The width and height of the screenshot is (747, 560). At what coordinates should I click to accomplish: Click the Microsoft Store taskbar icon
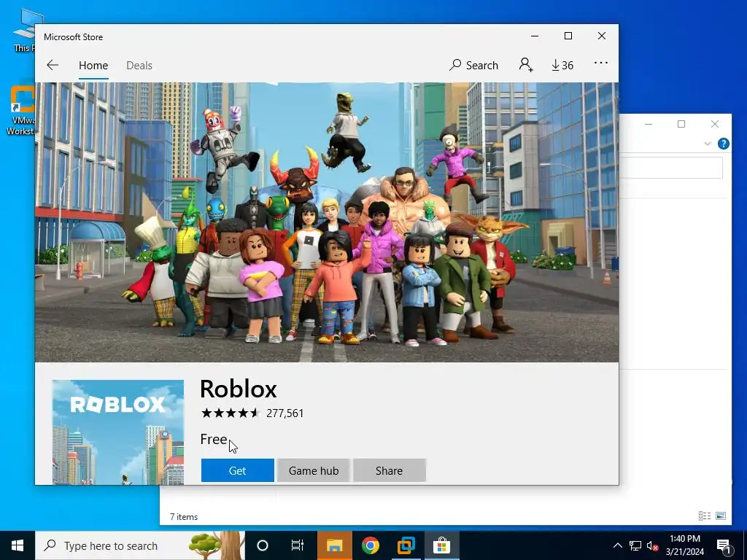(441, 545)
